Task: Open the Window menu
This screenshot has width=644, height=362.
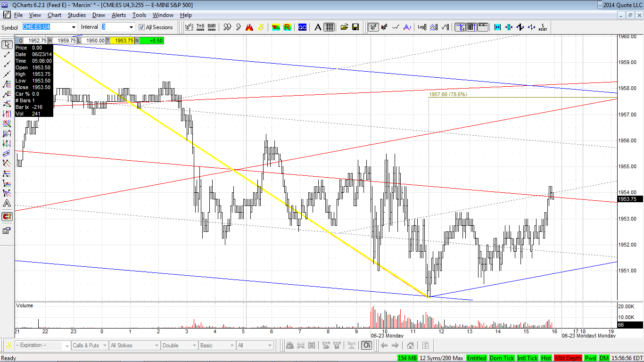Action: point(163,15)
